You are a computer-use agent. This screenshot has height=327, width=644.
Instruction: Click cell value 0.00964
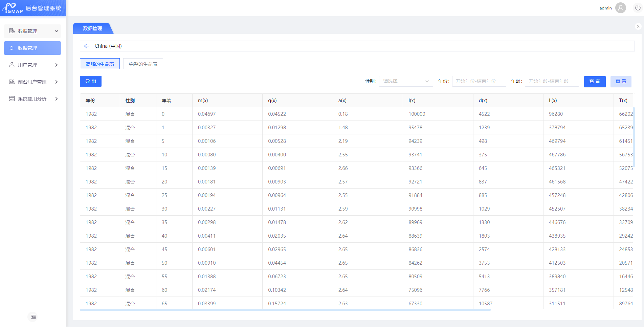pyautogui.click(x=277, y=195)
